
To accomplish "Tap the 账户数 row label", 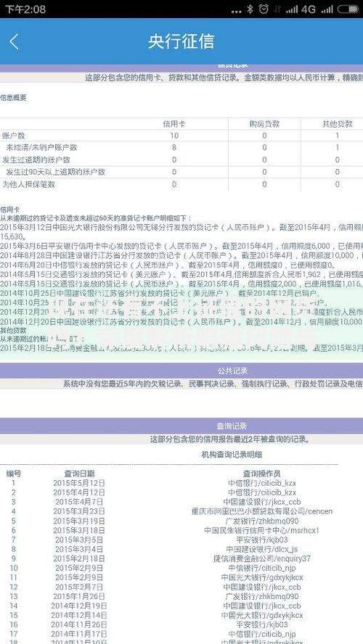I will (x=13, y=135).
